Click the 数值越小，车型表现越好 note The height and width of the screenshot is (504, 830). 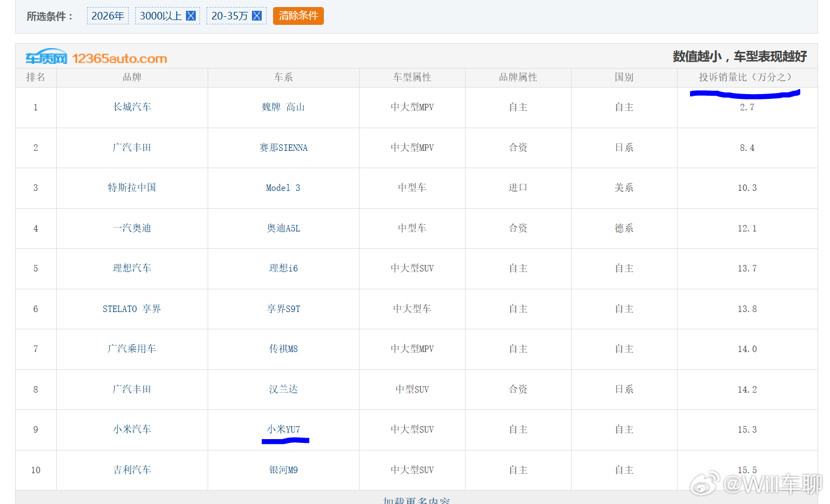click(740, 56)
